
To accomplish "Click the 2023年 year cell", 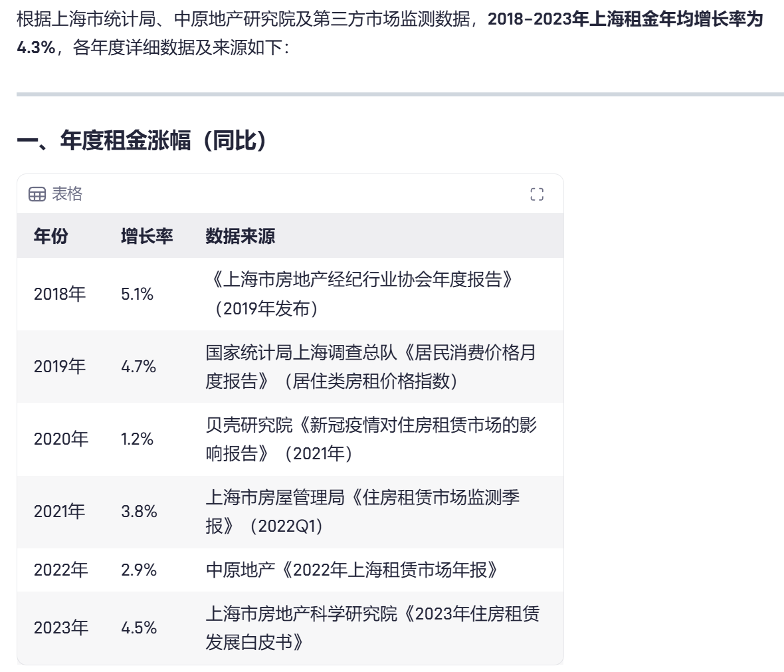I will pyautogui.click(x=61, y=627).
